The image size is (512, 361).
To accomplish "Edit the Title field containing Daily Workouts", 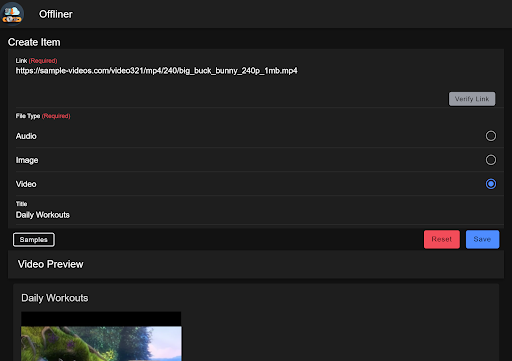I will [x=256, y=215].
